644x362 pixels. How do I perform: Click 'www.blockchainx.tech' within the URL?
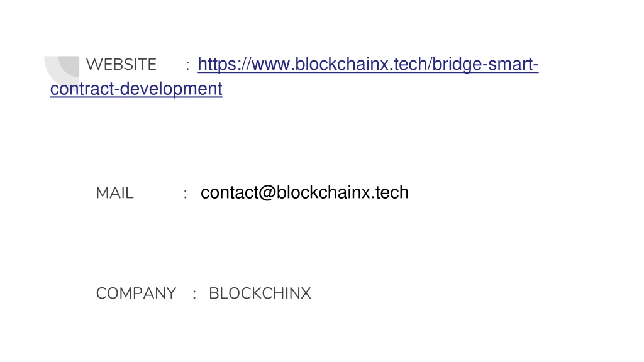pyautogui.click(x=339, y=65)
